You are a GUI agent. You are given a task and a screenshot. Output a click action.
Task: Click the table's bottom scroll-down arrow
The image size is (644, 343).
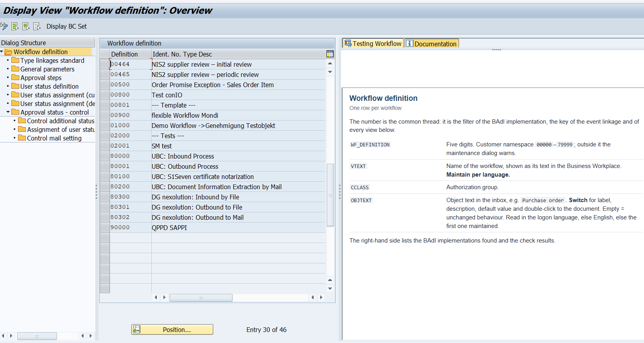click(x=330, y=288)
